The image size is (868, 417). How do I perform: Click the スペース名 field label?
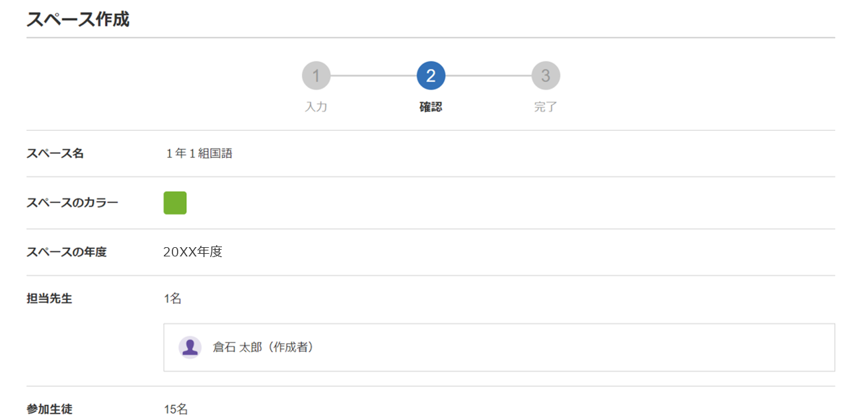click(55, 153)
